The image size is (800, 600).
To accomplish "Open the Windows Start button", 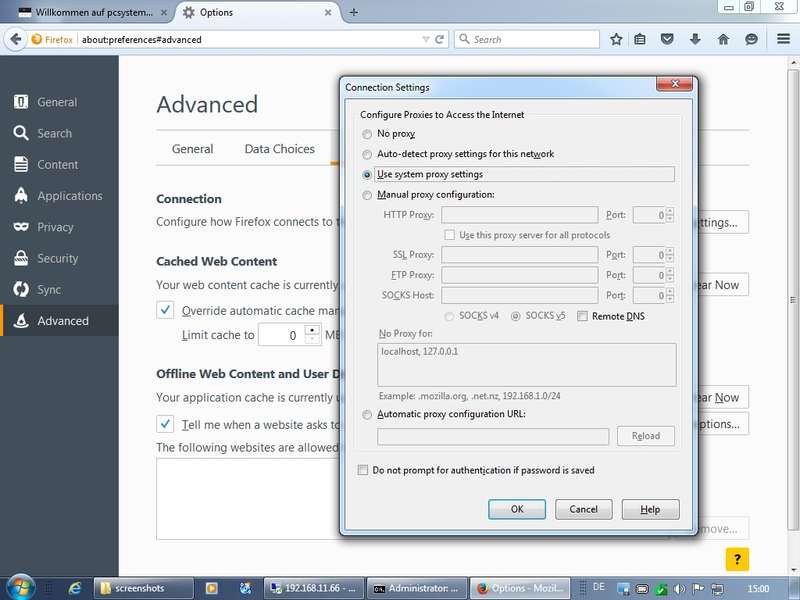I will 20,588.
